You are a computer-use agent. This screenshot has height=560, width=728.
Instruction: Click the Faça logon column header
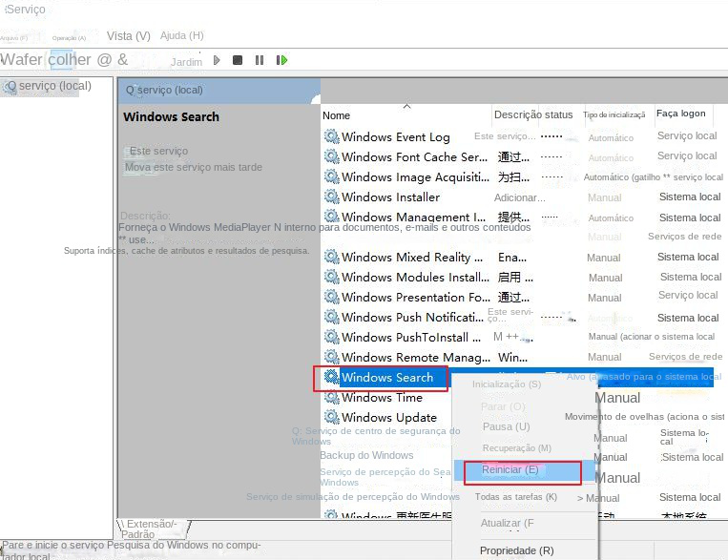point(680,114)
